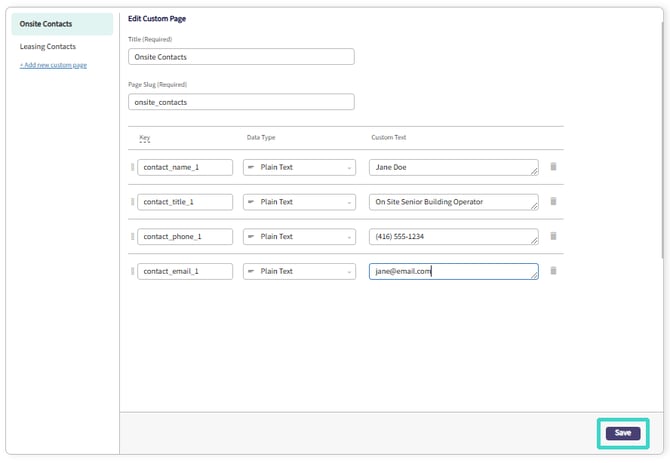
Task: Delete the contact_name_1 row with trash icon
Action: tap(553, 167)
